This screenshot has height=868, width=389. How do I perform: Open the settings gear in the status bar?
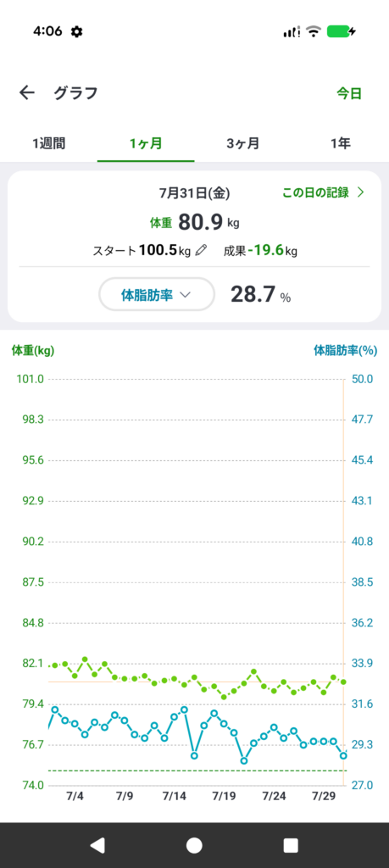click(x=77, y=32)
